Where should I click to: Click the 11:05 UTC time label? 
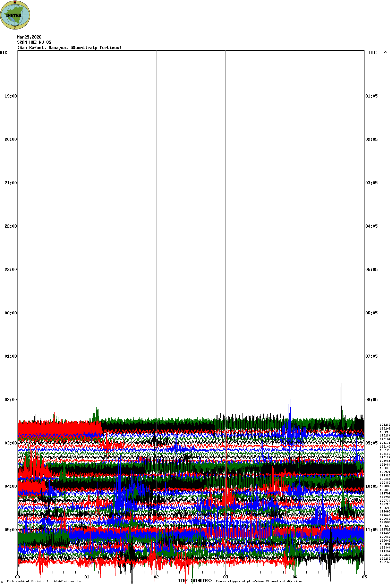(x=372, y=530)
